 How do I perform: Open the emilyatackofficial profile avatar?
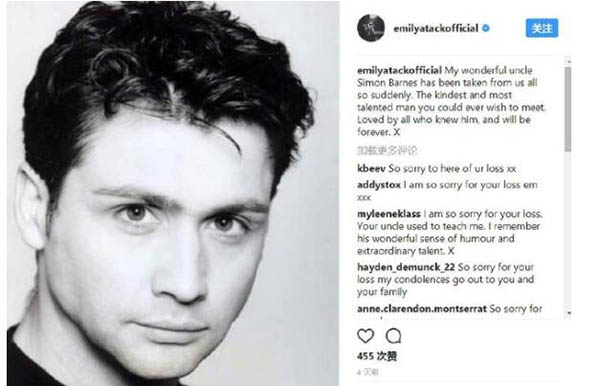[371, 28]
